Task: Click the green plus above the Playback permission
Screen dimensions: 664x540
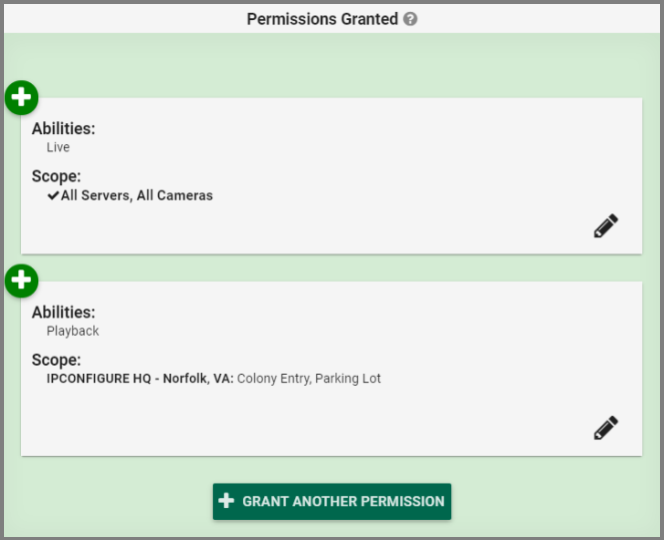Action: 22,281
